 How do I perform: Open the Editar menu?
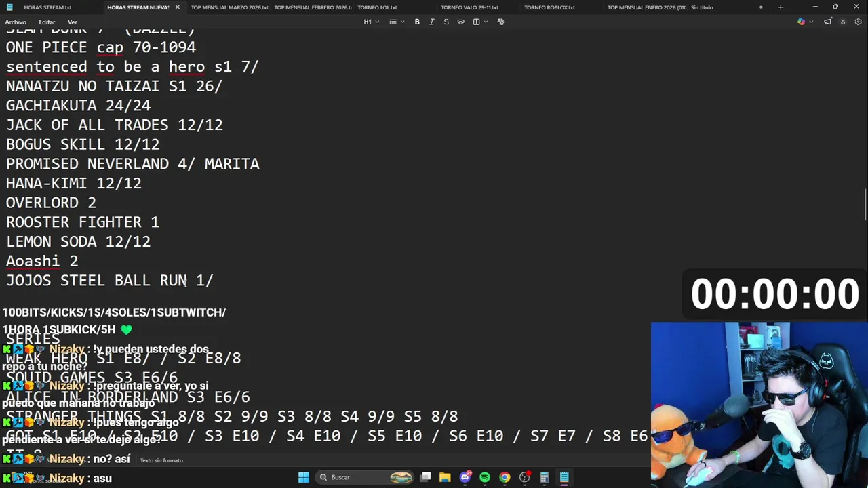47,22
